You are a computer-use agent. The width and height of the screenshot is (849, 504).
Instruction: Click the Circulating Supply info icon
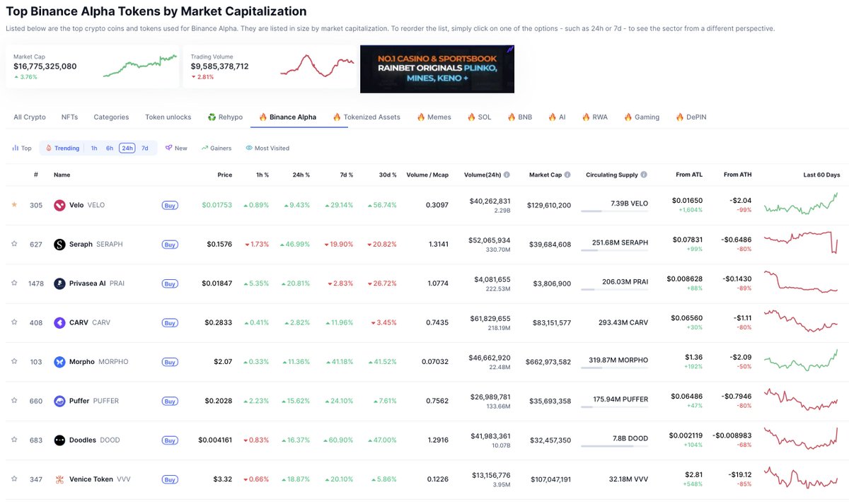click(x=644, y=175)
